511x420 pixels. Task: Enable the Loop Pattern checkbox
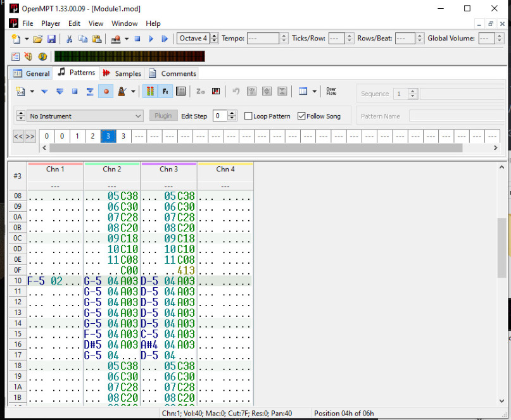pos(249,116)
